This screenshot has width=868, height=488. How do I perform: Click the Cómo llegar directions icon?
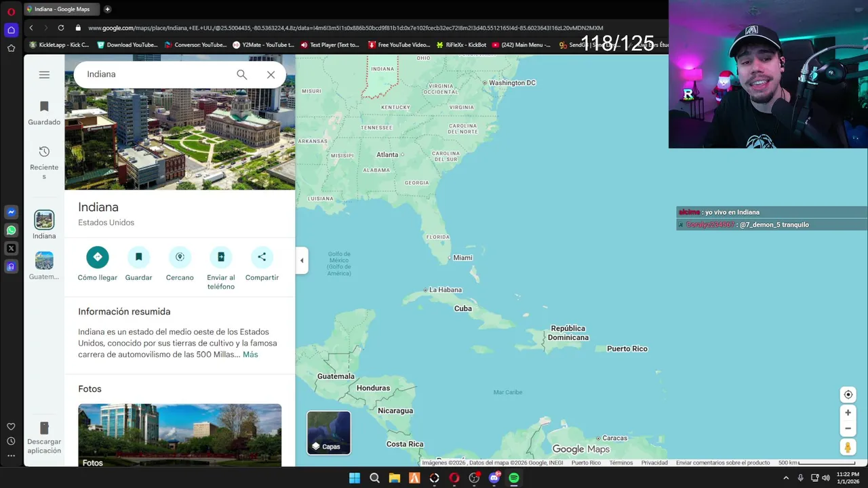(x=98, y=257)
